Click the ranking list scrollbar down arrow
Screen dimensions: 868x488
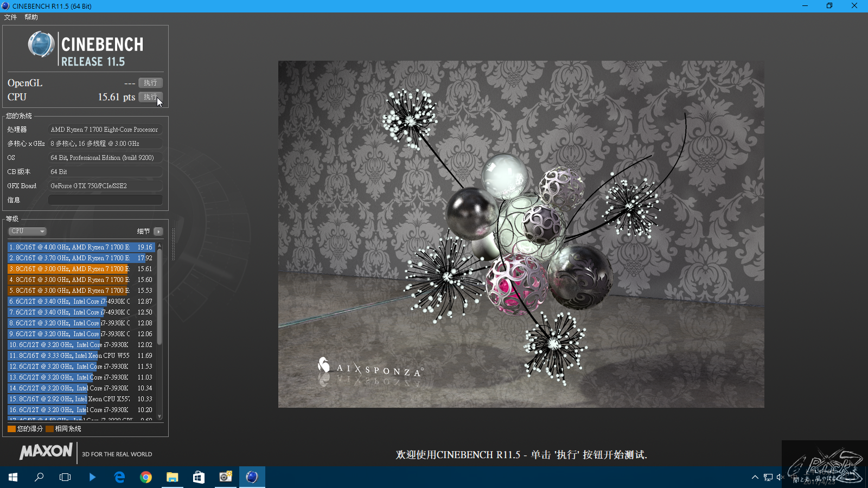click(159, 417)
